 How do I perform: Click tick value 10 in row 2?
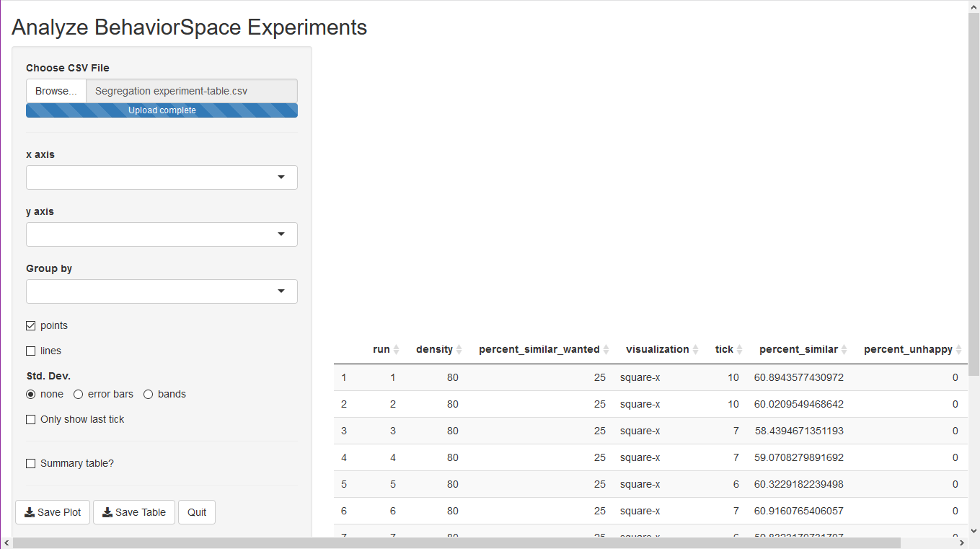point(733,404)
